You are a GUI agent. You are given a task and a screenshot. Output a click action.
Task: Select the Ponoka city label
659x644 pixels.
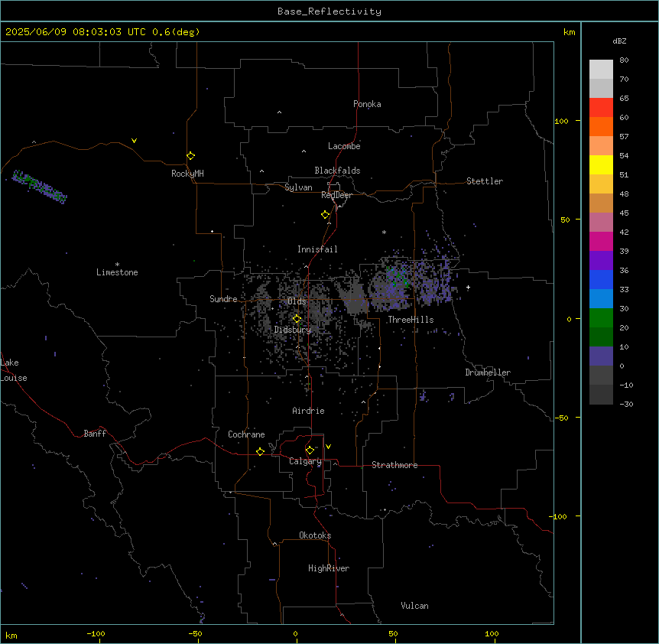click(x=367, y=104)
